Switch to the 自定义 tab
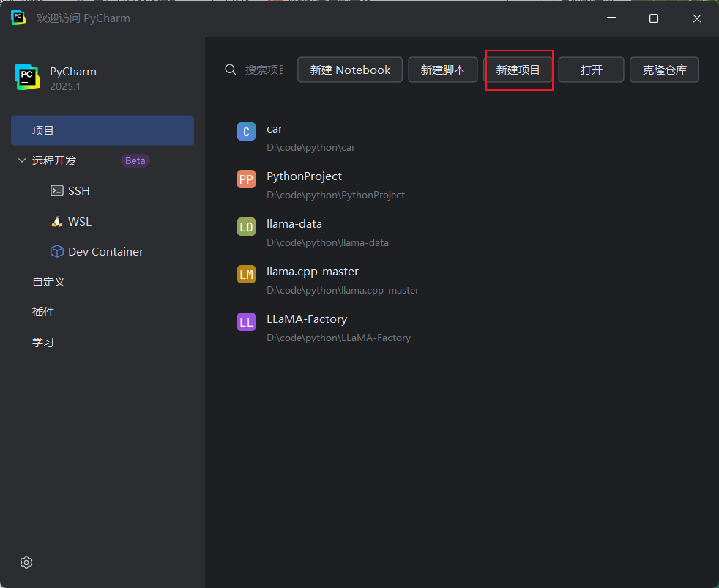 point(48,282)
